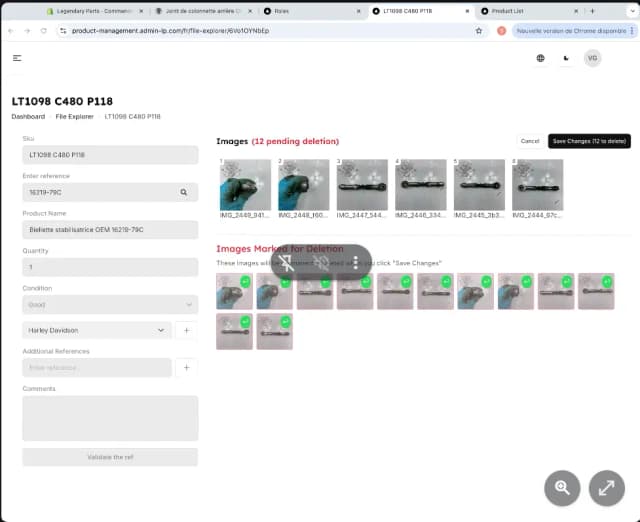This screenshot has height=522, width=640.
Task: Go to File Explorer breadcrumb link
Action: click(x=74, y=116)
